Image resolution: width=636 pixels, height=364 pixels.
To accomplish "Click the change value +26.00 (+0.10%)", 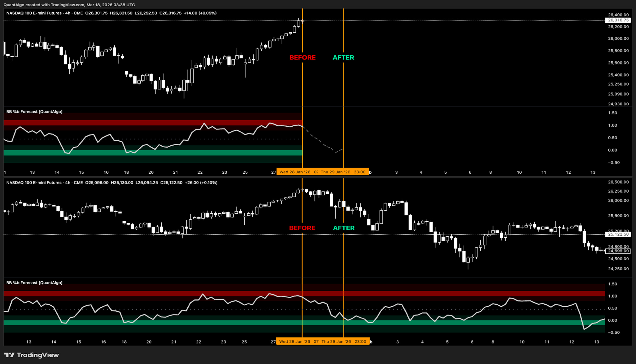I will [201, 183].
